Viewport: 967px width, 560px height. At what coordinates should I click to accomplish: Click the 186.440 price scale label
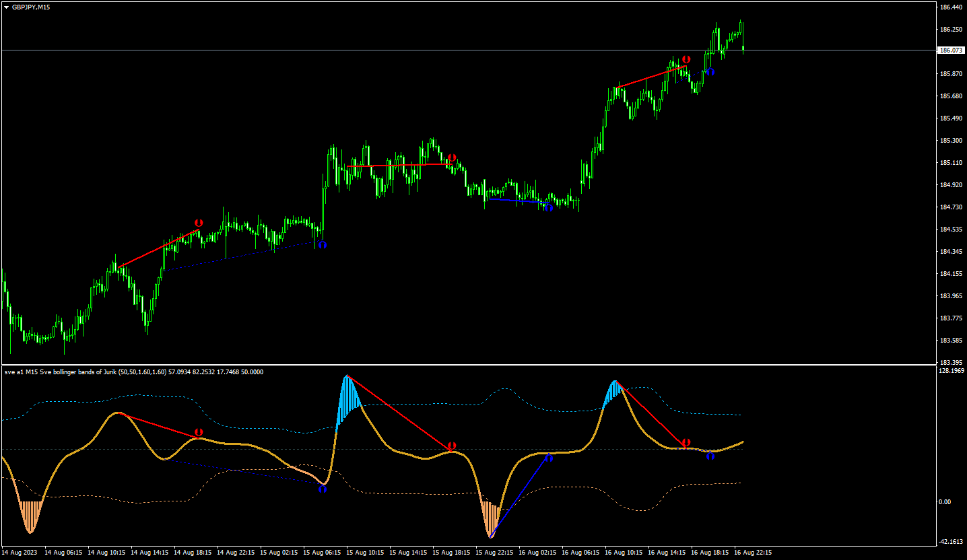[951, 8]
